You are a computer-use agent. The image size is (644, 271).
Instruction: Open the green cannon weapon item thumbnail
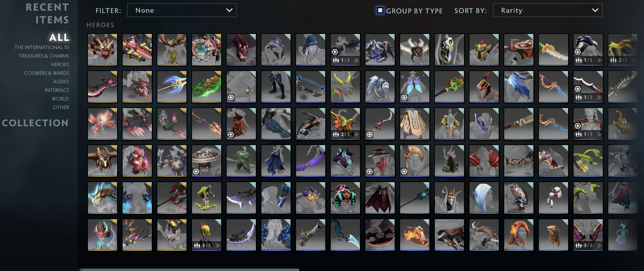coord(206,87)
